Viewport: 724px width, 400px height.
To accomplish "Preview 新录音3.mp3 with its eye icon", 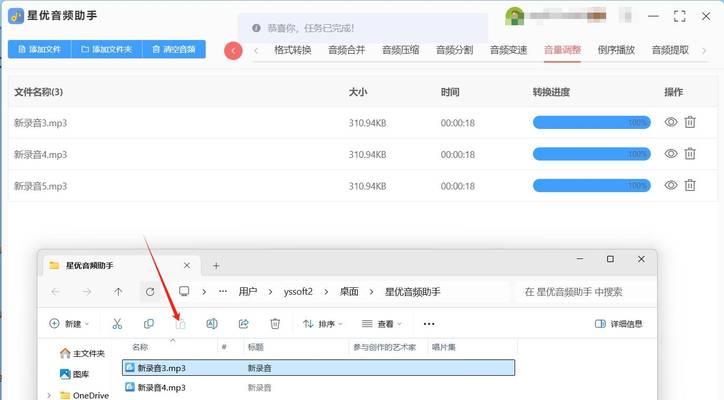I will (x=671, y=122).
